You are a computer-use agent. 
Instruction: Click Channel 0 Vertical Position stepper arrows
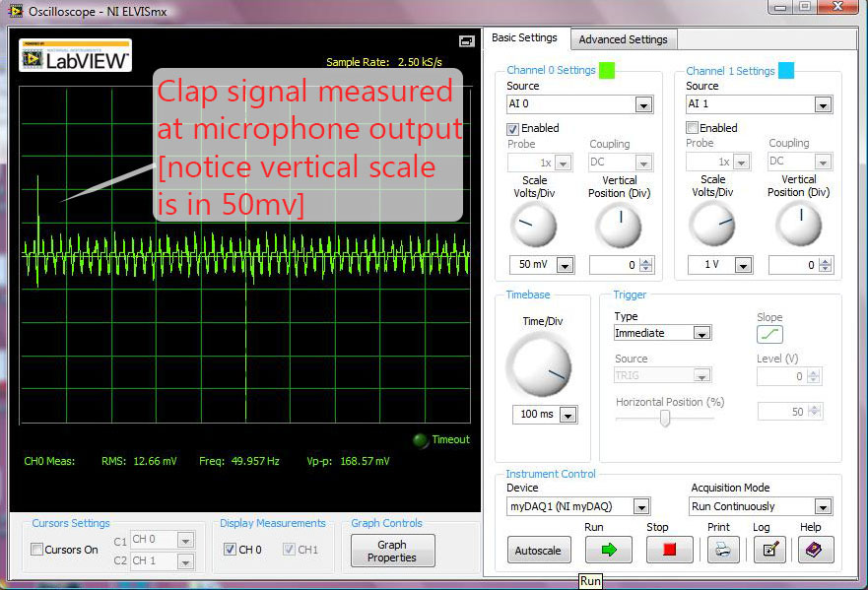pos(646,265)
